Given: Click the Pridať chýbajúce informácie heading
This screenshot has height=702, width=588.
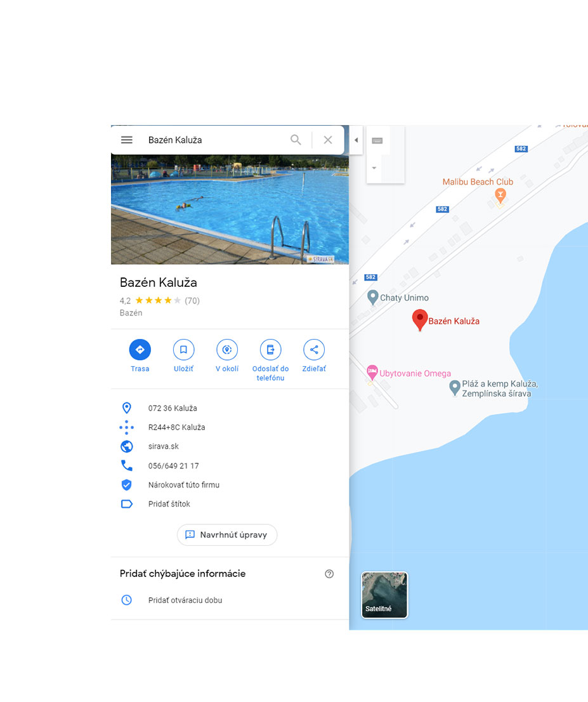Looking at the screenshot, I should (183, 574).
